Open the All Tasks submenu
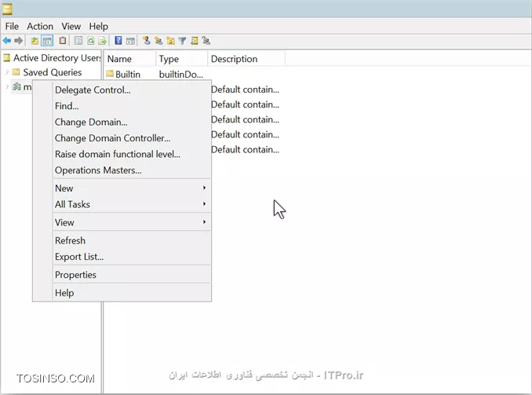This screenshot has height=395, width=532. point(132,204)
